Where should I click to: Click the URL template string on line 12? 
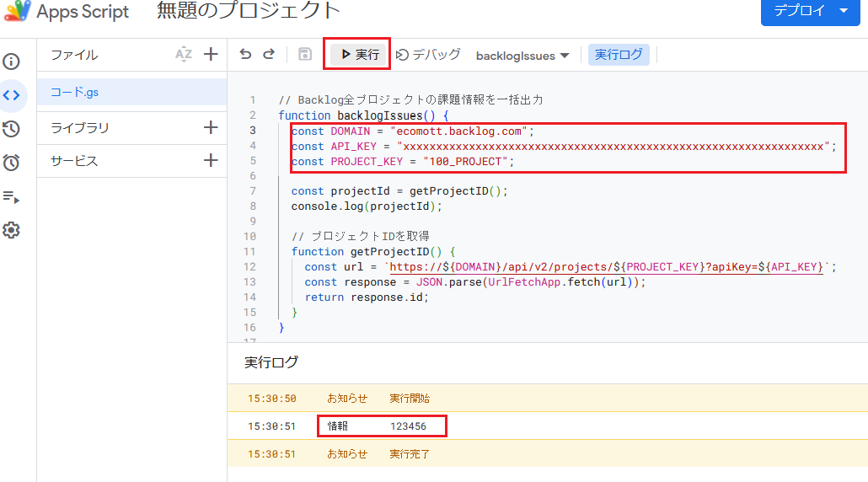[609, 267]
